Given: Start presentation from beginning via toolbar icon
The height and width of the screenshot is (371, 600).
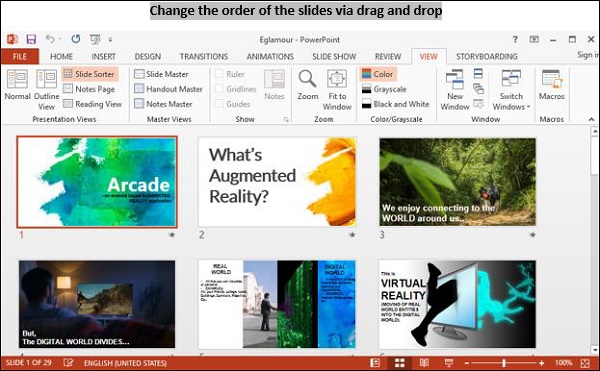Looking at the screenshot, I should (95, 39).
